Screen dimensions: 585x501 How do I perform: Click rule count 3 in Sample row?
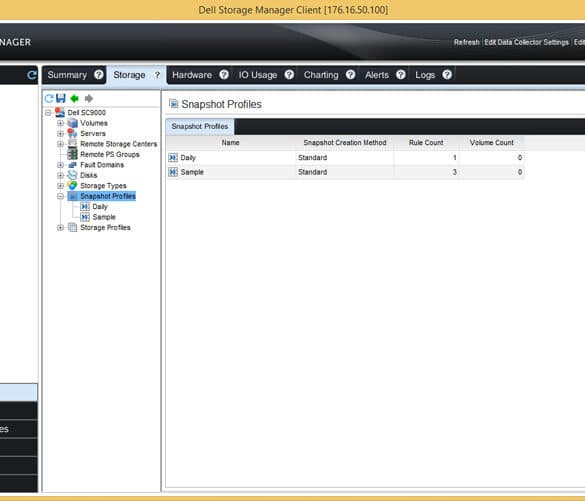point(454,172)
